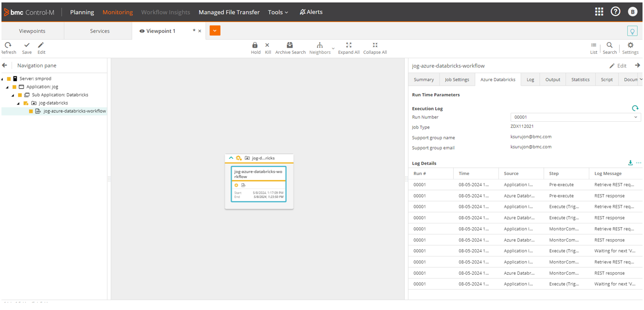Switch to the Viewpoints tab

coord(32,31)
